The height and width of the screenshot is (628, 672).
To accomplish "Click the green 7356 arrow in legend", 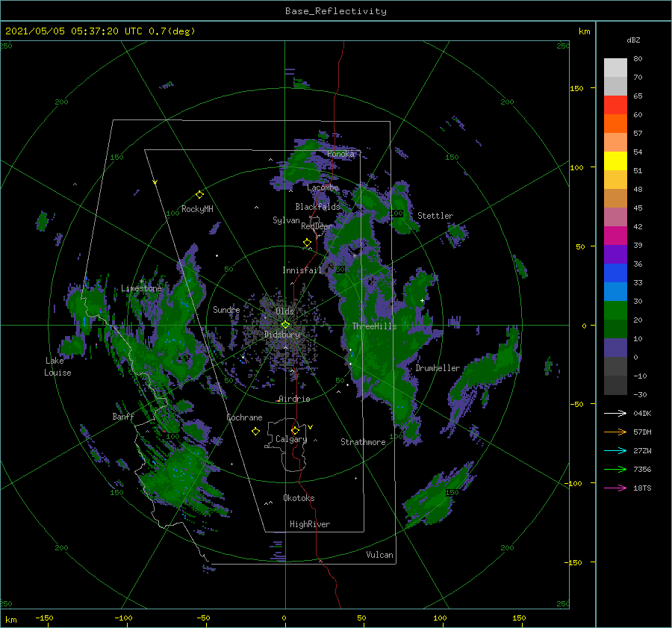I will pyautogui.click(x=615, y=470).
